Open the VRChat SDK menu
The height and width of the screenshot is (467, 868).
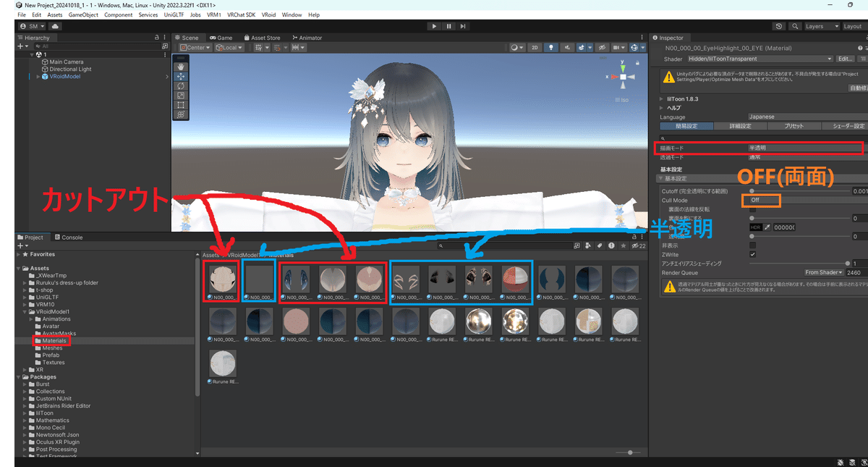tap(241, 14)
